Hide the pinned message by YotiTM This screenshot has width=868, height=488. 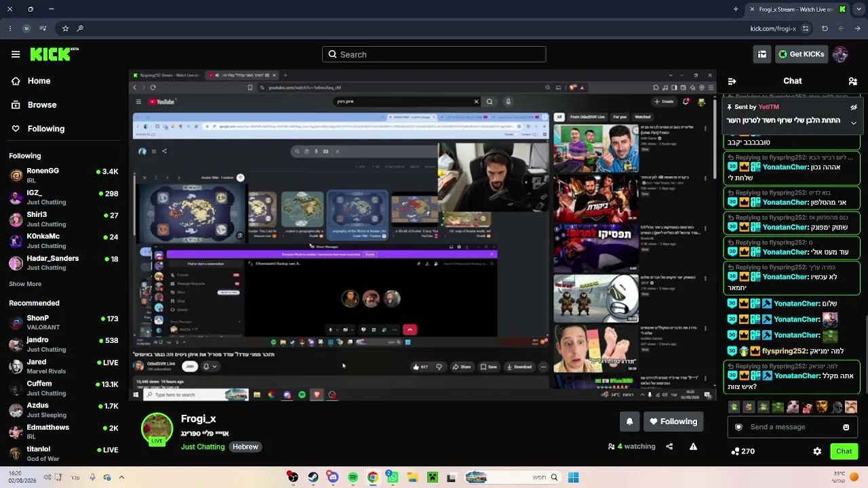(854, 107)
